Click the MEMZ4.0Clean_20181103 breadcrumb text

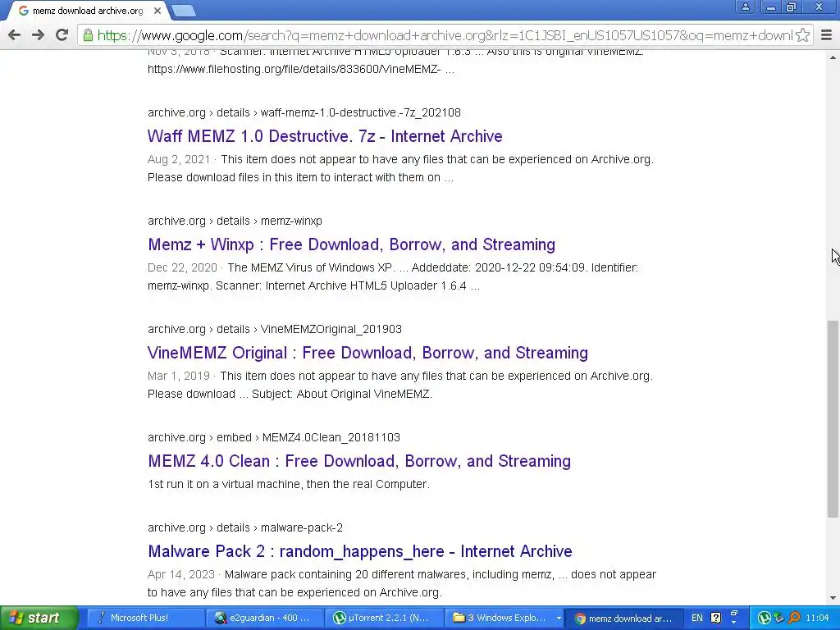click(x=331, y=437)
